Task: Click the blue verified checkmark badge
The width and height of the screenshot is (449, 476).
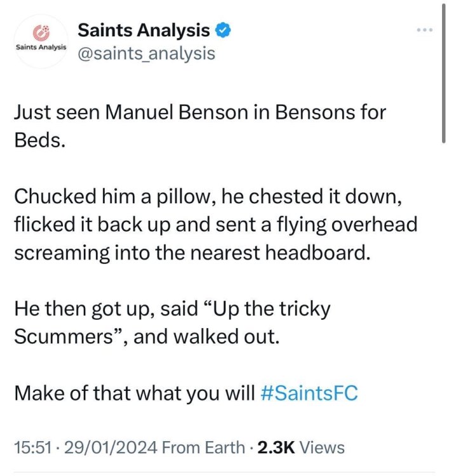Action: point(224,30)
